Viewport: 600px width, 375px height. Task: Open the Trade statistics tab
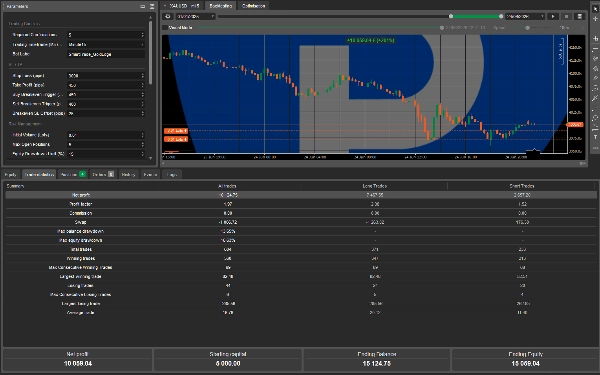pyautogui.click(x=39, y=174)
